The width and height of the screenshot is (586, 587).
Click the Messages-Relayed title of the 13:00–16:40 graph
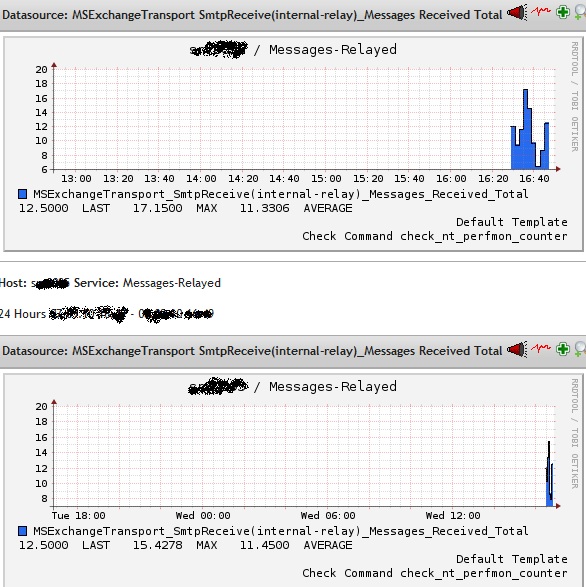point(333,49)
